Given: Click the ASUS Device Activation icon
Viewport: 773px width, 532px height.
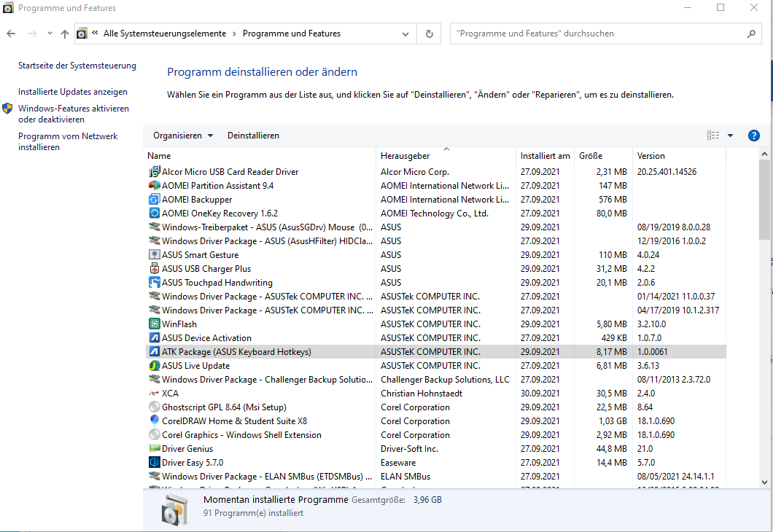Looking at the screenshot, I should point(155,337).
